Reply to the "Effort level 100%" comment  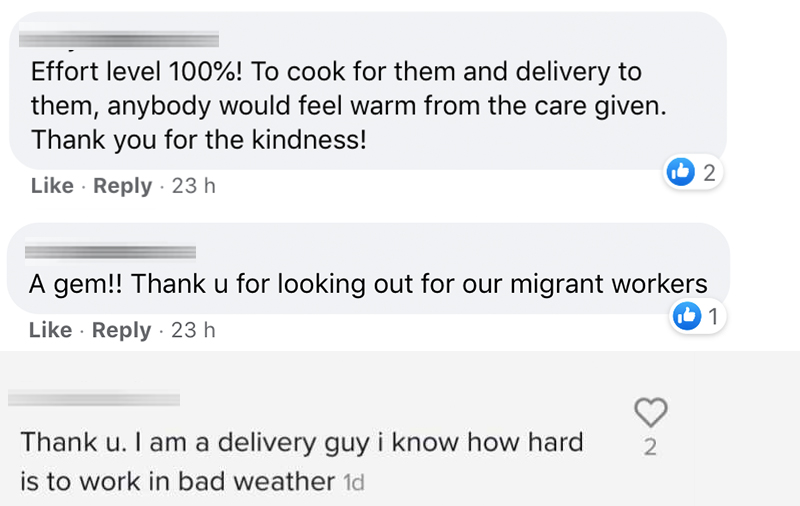[122, 186]
